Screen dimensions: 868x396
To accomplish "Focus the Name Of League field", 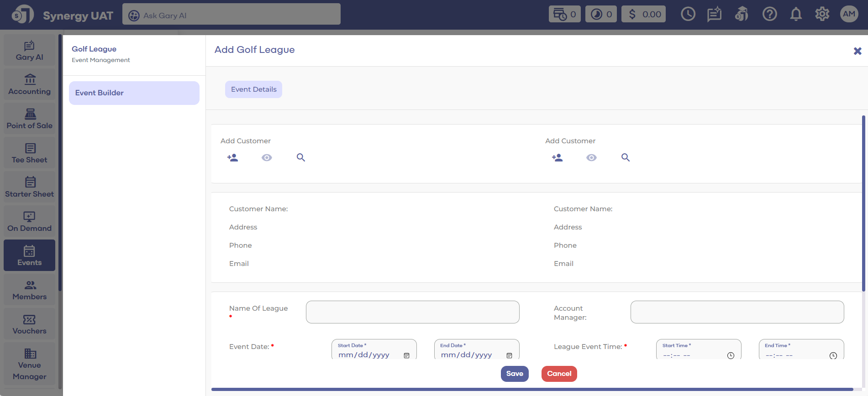I will point(412,312).
